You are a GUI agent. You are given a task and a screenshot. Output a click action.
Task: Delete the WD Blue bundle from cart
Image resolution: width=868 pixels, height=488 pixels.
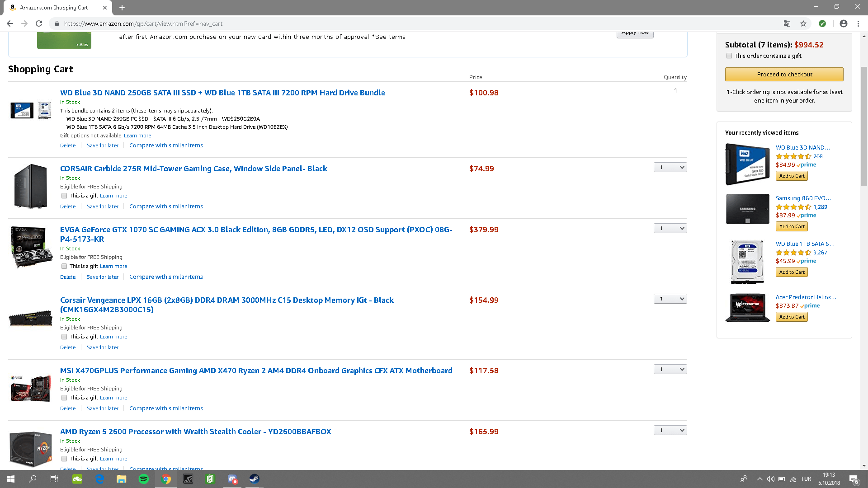[68, 145]
